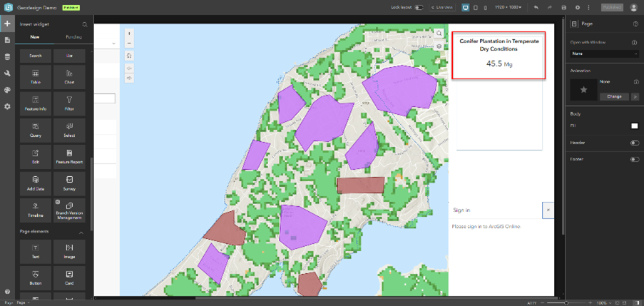Open the map search tool
Viewport: 644px width, 306px height.
point(439,34)
